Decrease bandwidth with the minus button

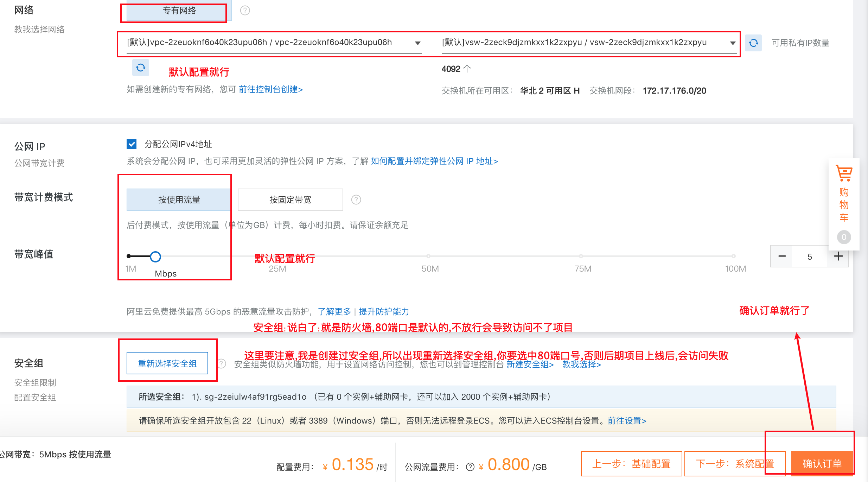tap(782, 256)
